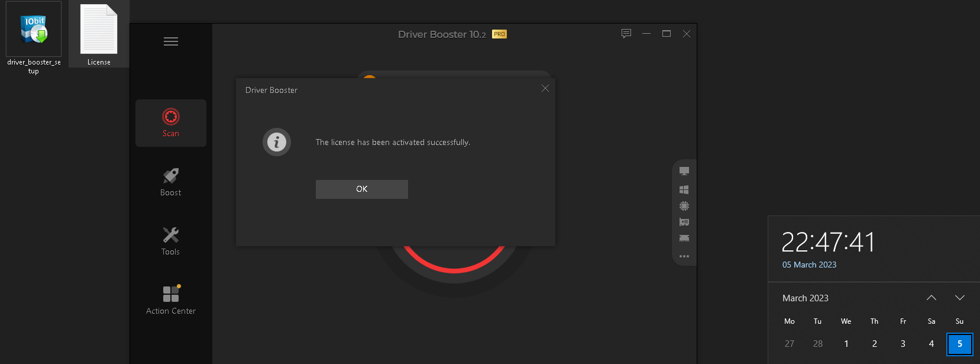The height and width of the screenshot is (364, 980).
Task: Click the graphics card info icon
Action: (x=684, y=222)
